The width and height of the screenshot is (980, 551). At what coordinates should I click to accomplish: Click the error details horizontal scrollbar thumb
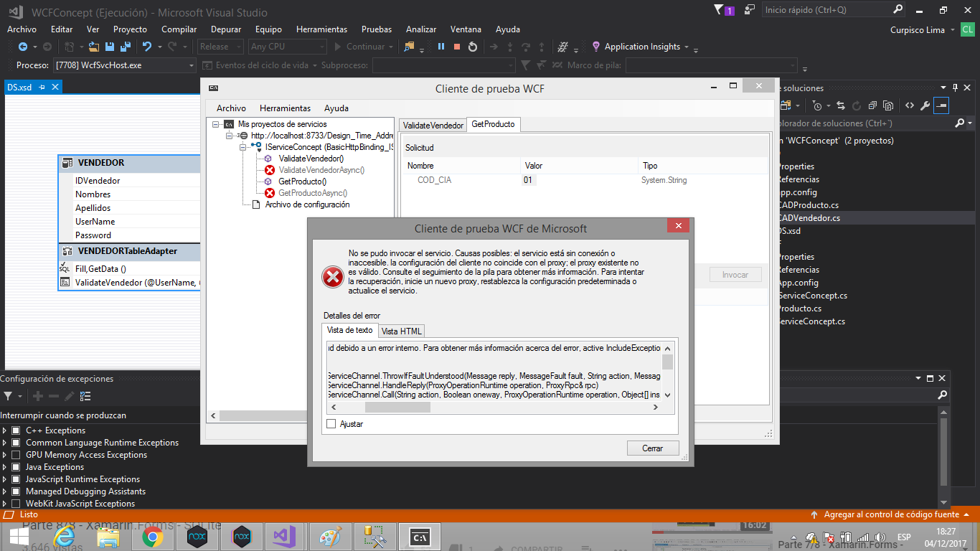(397, 408)
